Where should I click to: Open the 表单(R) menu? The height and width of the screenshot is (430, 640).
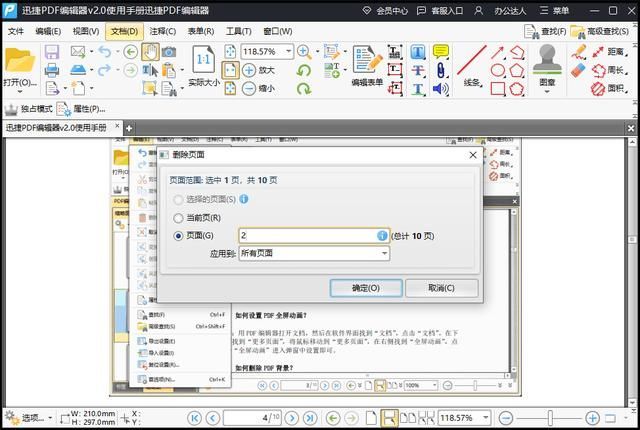pos(200,31)
